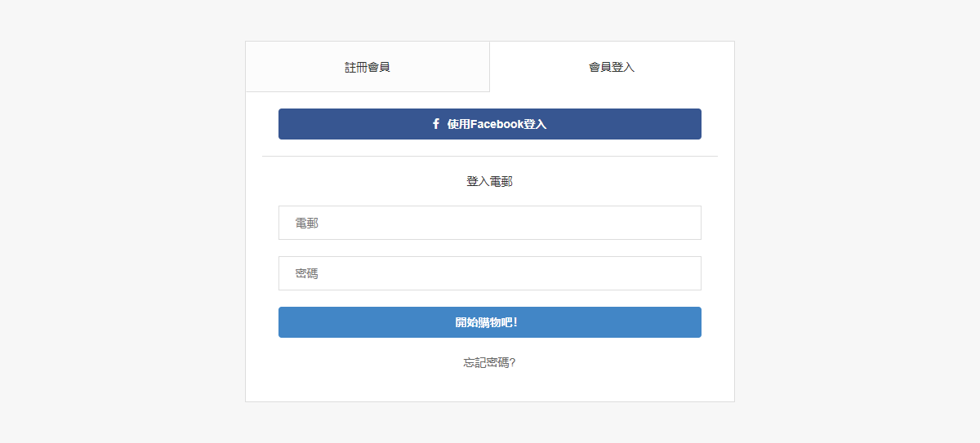
Task: Click the light blue start shopping button
Action: pos(490,322)
